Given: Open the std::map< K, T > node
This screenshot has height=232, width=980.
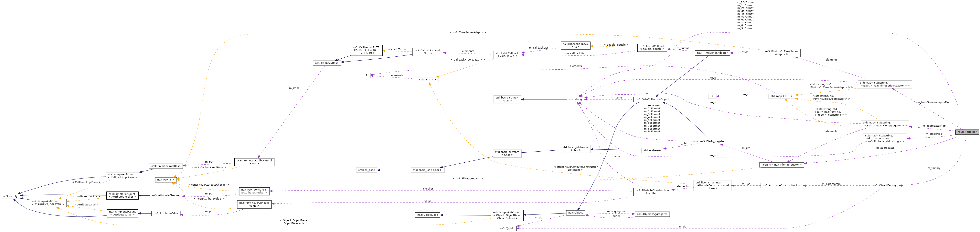Looking at the screenshot, I should 781,96.
